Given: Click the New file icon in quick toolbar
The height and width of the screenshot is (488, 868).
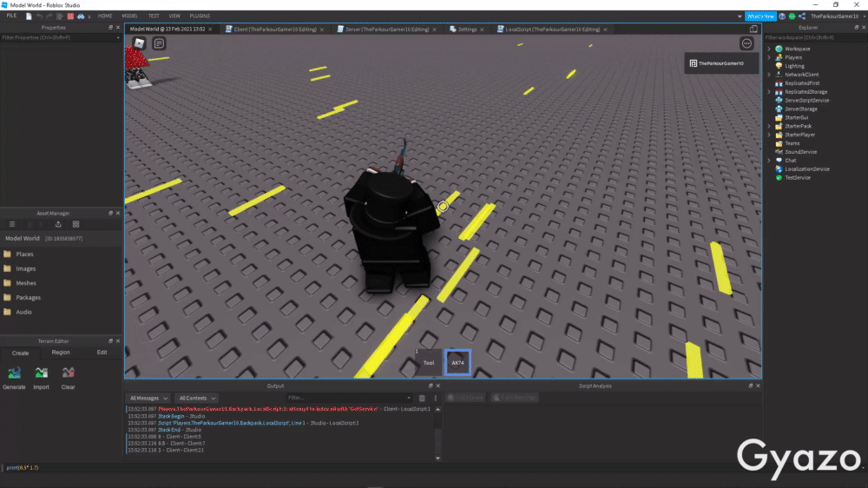Looking at the screenshot, I should 29,16.
